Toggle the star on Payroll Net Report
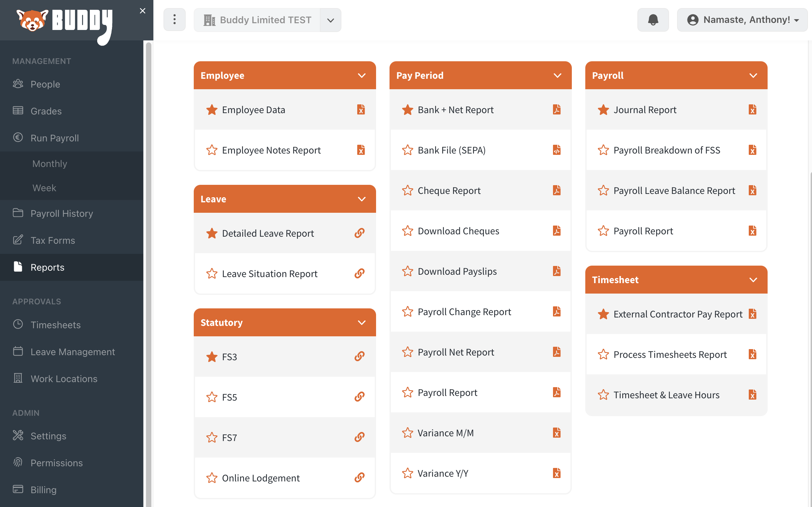 pos(408,352)
